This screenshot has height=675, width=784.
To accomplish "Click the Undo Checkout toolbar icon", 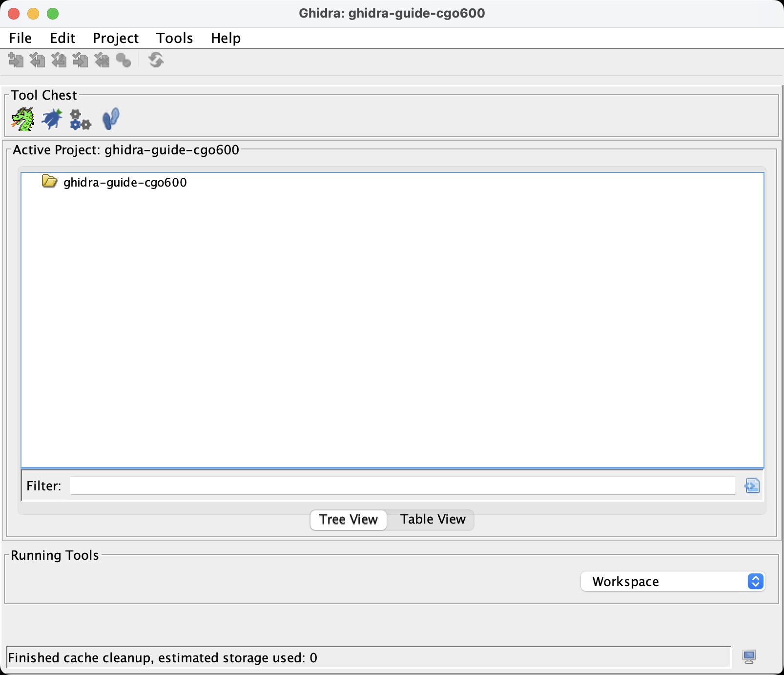I will (102, 60).
